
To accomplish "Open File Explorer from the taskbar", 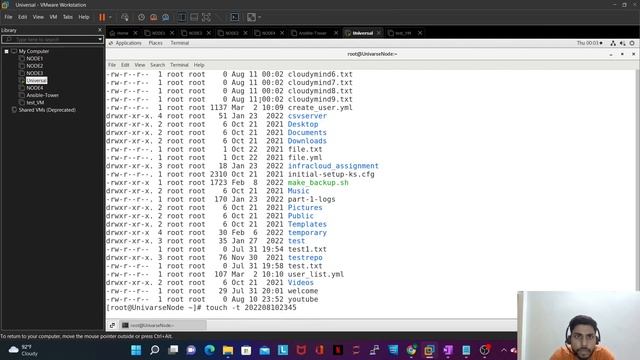I will click(228, 350).
